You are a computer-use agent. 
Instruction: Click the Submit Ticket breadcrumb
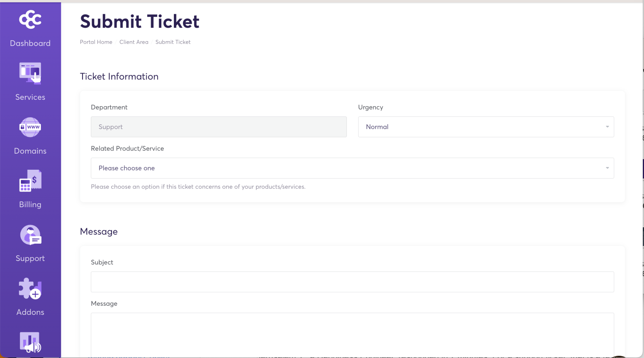click(x=173, y=42)
